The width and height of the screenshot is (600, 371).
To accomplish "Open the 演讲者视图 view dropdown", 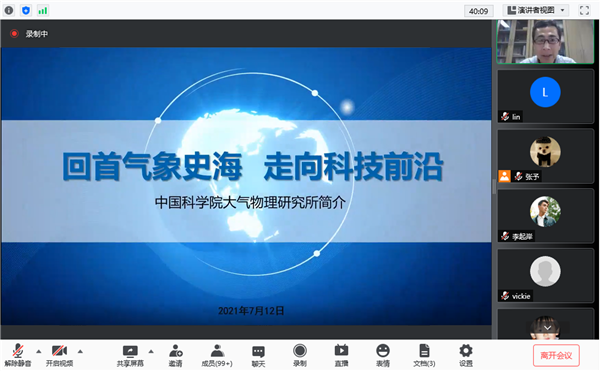I will [x=535, y=10].
